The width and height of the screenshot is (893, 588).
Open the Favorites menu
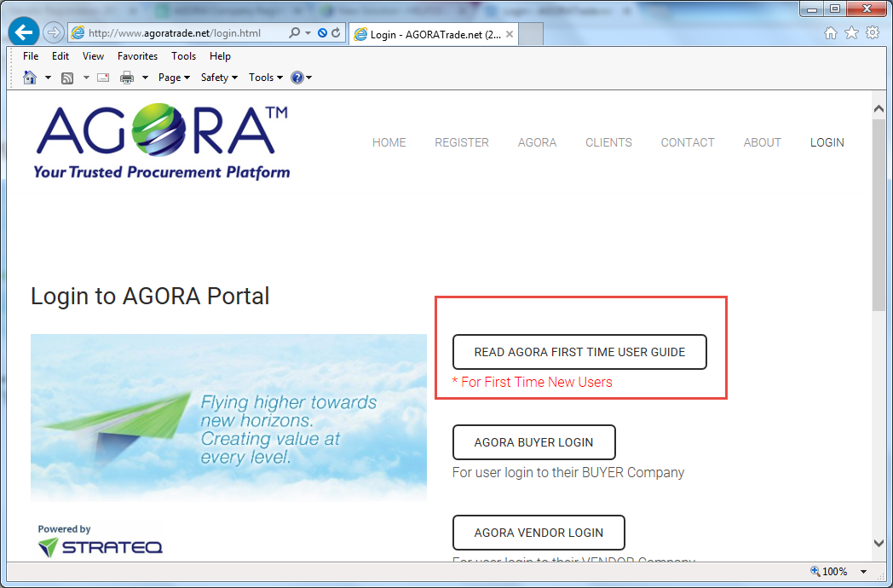(137, 56)
